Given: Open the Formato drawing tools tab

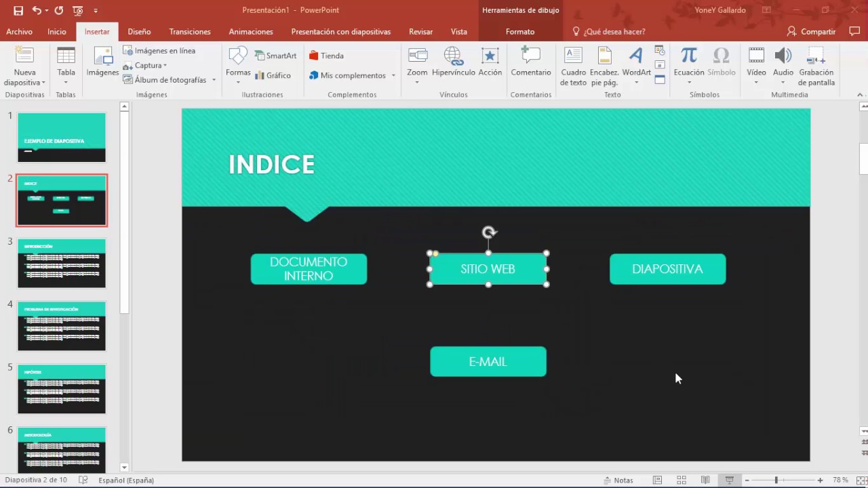Looking at the screenshot, I should pyautogui.click(x=520, y=31).
